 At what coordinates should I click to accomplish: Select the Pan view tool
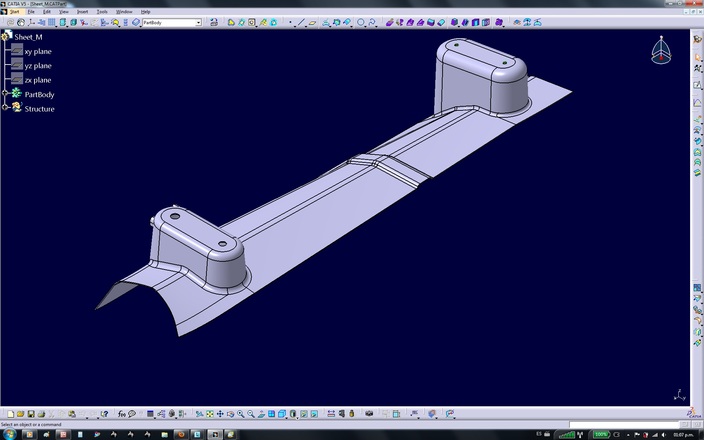220,414
